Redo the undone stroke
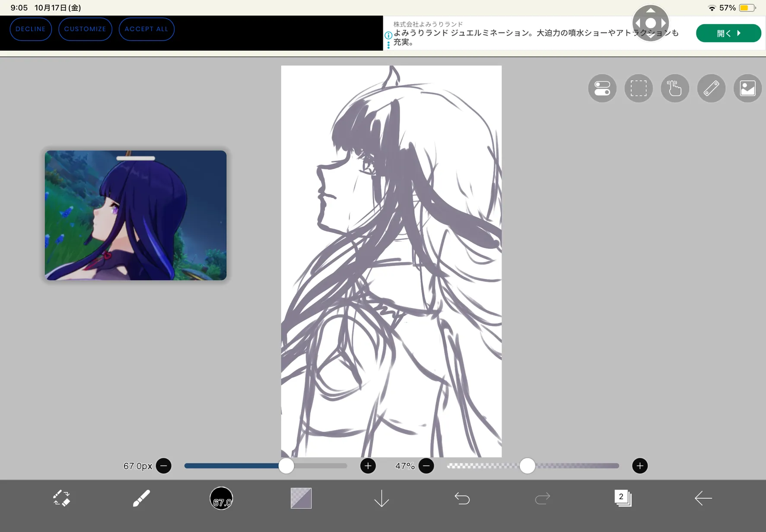This screenshot has height=532, width=766. click(542, 499)
